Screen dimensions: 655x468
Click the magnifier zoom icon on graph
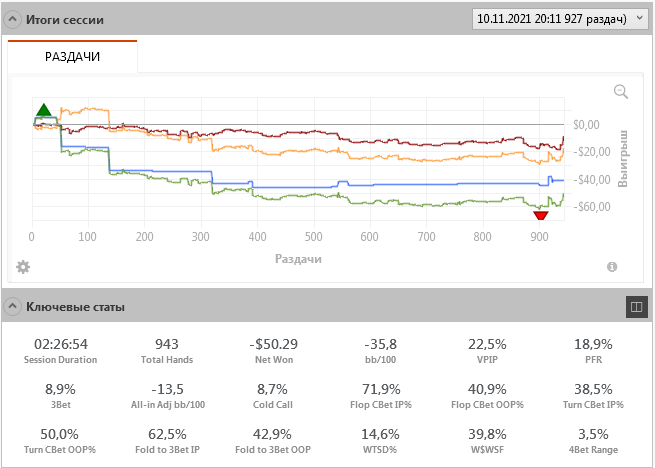621,92
